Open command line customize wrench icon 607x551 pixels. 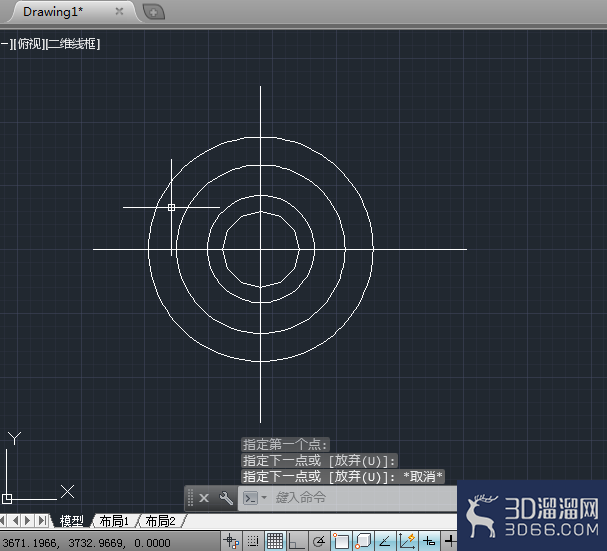click(x=226, y=498)
